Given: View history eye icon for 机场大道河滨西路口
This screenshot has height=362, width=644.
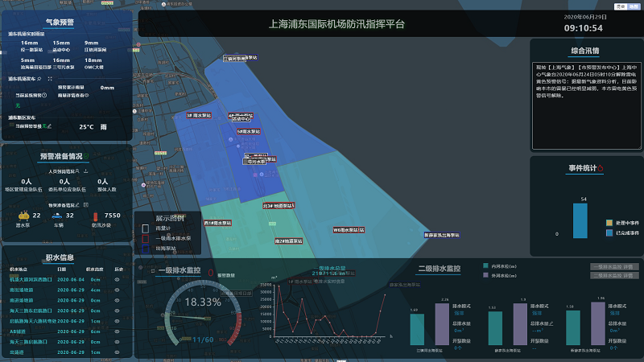Looking at the screenshot, I should click(118, 278).
